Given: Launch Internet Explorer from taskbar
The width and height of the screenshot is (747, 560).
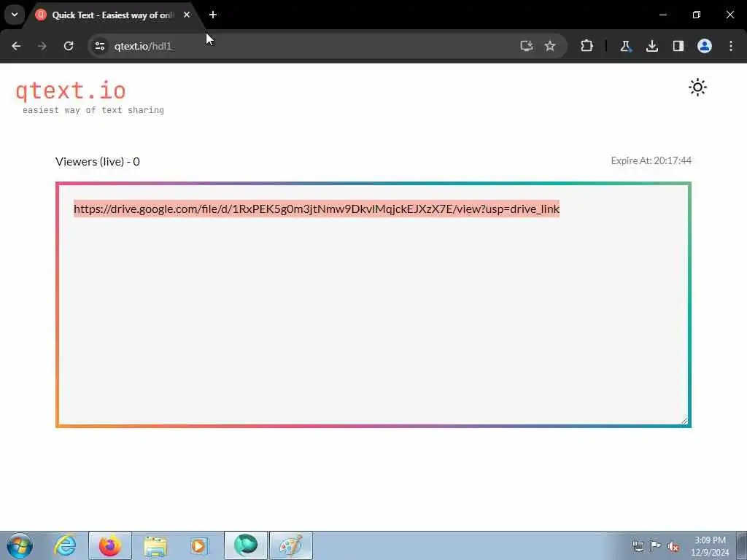Looking at the screenshot, I should (x=65, y=545).
